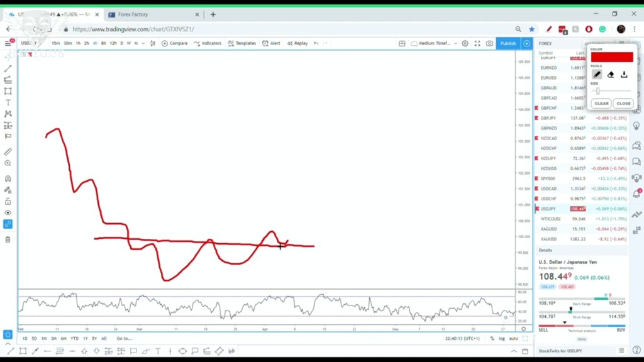Select the ellipse tool in bottom toolbar

(182, 351)
